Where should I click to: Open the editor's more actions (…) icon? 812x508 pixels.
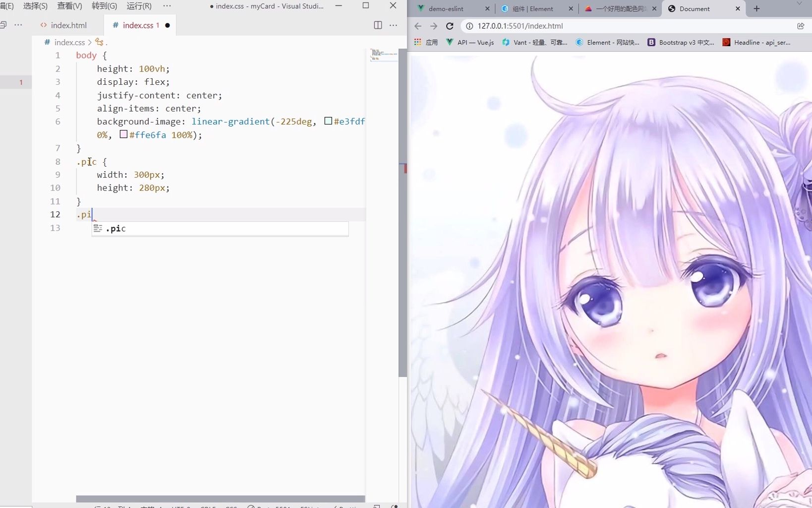(x=394, y=25)
